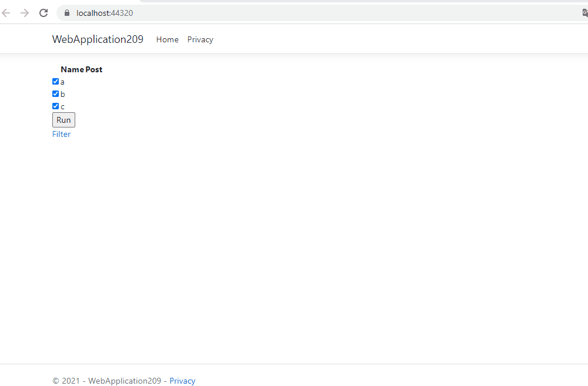Click the WebApplication209 brand link
588x386 pixels.
coord(98,39)
